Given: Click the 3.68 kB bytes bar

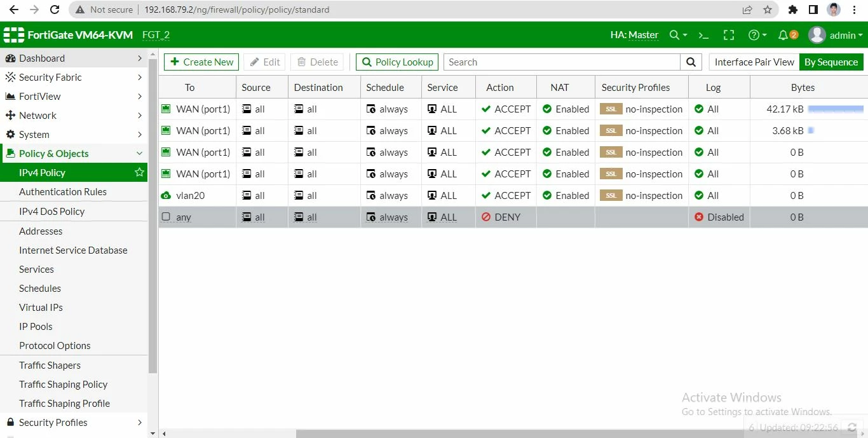Looking at the screenshot, I should [x=811, y=130].
